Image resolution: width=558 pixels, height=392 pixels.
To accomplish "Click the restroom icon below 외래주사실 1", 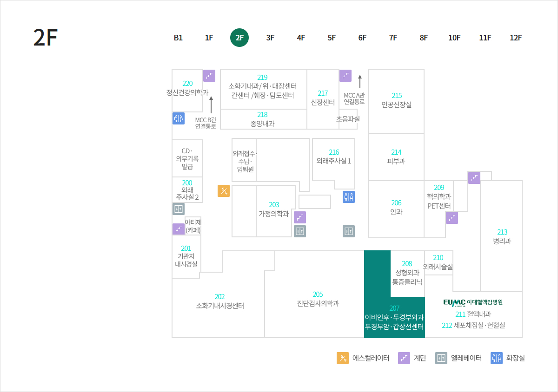I will point(349,197).
